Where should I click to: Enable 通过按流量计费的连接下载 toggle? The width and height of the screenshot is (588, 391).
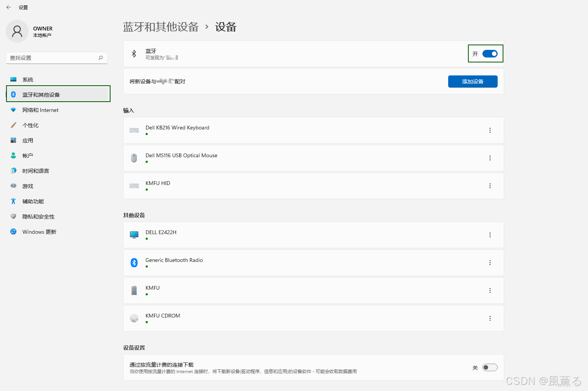click(490, 367)
